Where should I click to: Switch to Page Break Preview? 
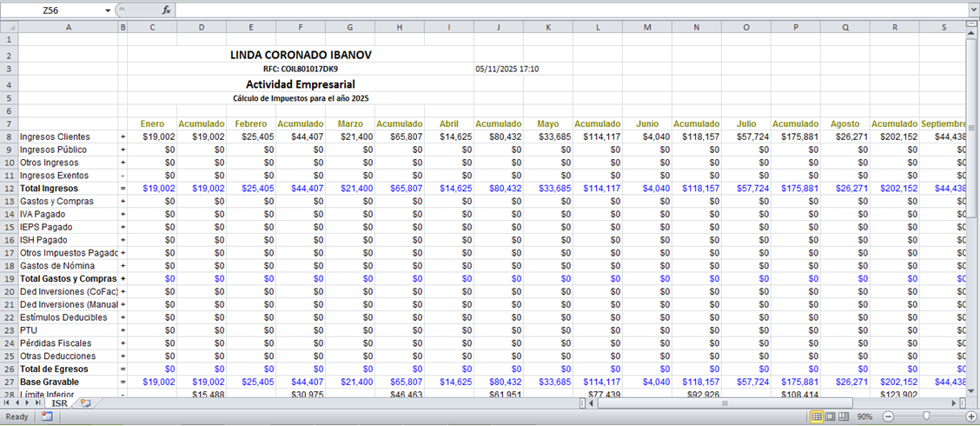(x=844, y=417)
